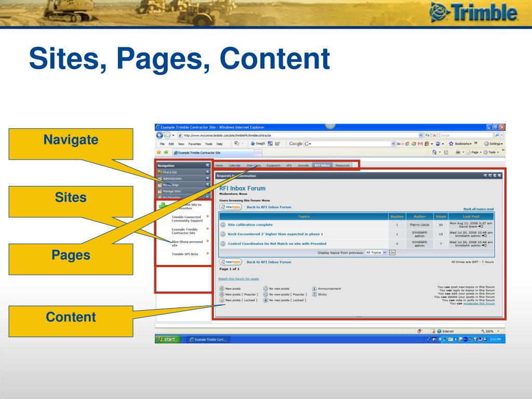Viewport: 532px width, 399px height.
Task: Open the Tools menu in menu bar
Action: point(209,144)
